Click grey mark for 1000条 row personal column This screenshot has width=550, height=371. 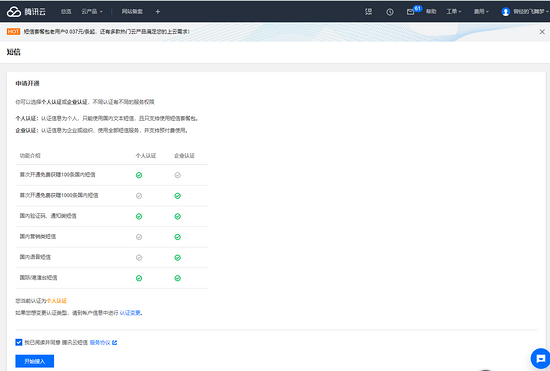139,196
